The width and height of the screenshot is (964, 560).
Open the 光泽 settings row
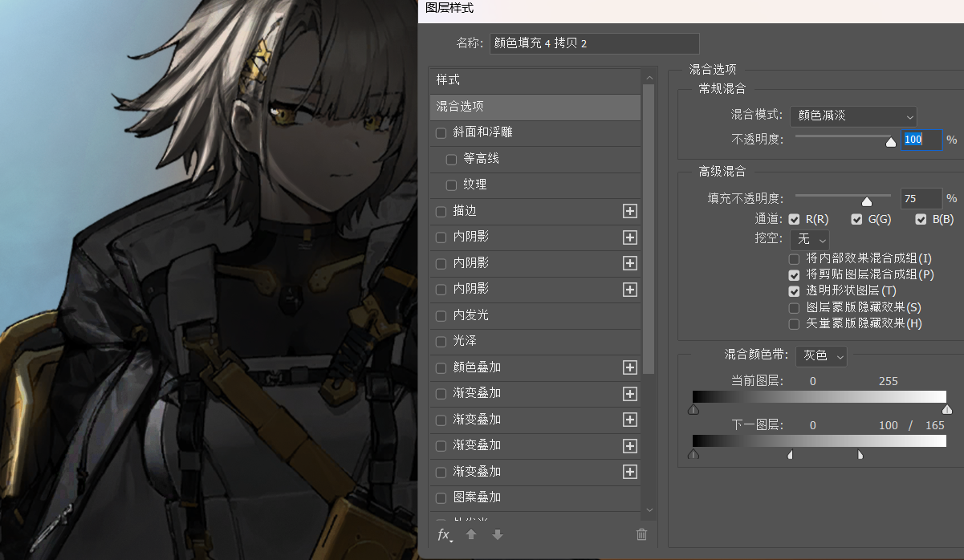[x=535, y=342]
